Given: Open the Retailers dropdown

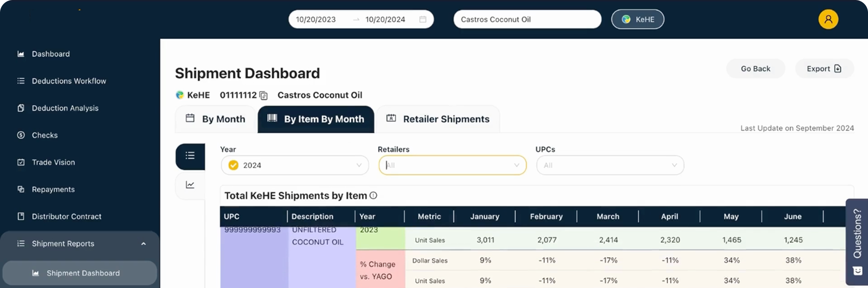Looking at the screenshot, I should click(x=452, y=165).
